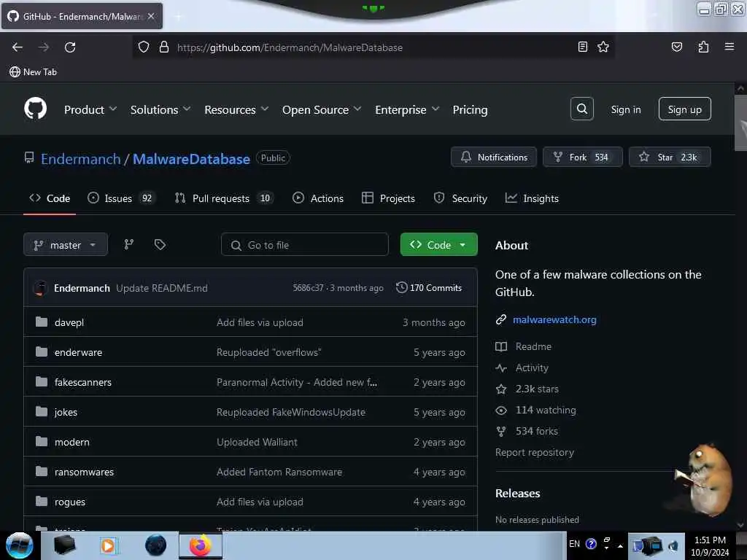Open the ransomwares folder
Screen dimensions: 747x560
pos(84,472)
